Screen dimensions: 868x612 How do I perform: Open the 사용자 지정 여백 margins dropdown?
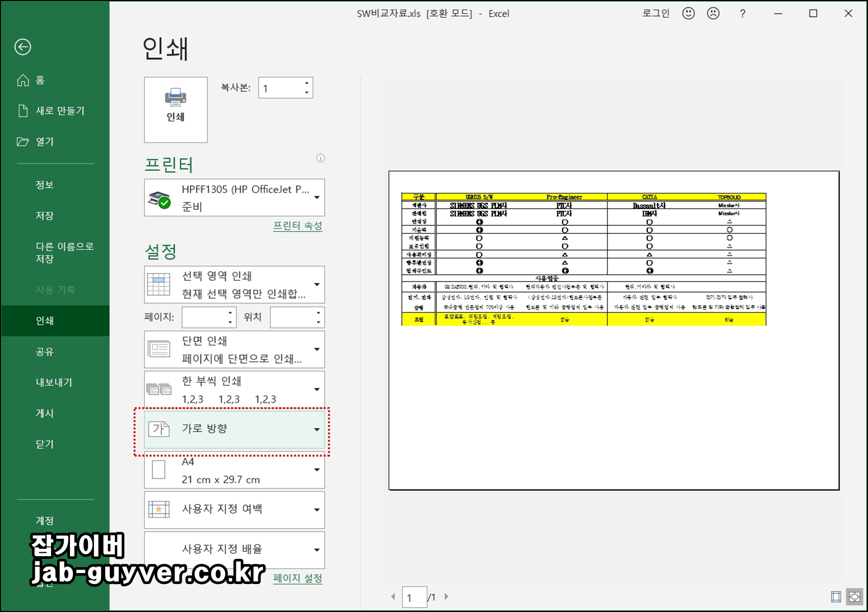(234, 510)
